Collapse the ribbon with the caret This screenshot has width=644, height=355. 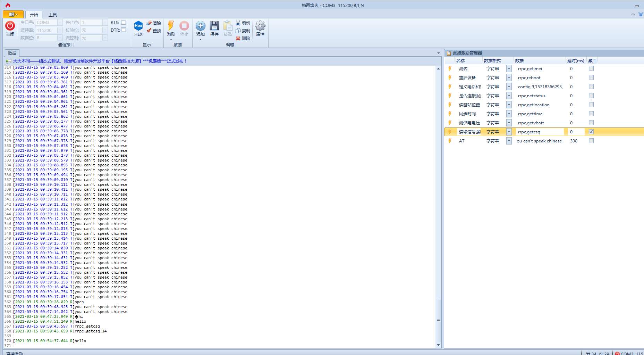pos(633,14)
